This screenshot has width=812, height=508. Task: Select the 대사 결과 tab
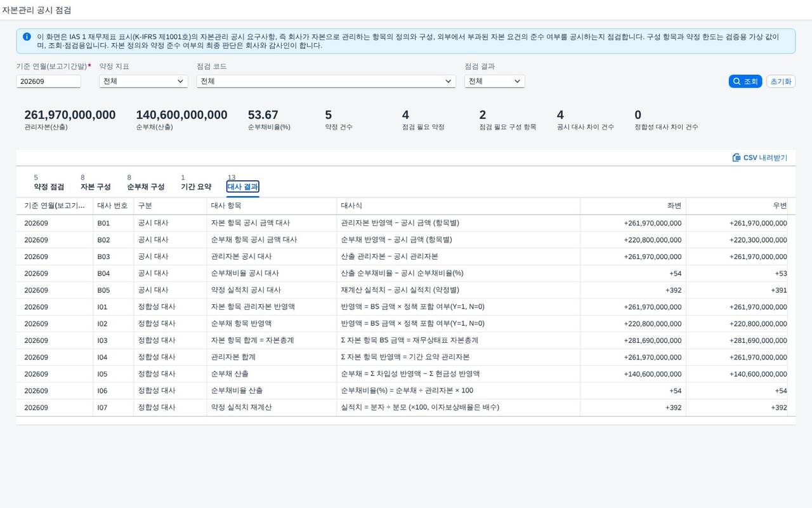tap(242, 187)
